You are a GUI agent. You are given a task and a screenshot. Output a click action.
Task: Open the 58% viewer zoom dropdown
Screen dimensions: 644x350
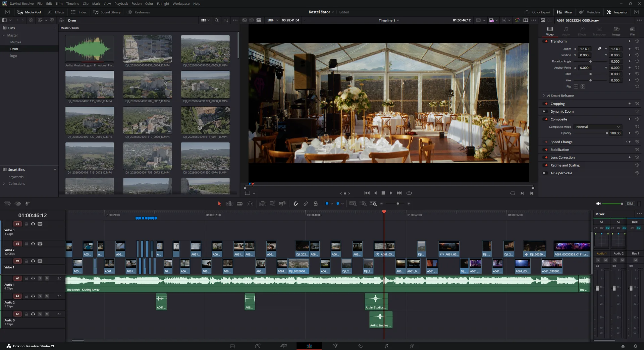[273, 20]
